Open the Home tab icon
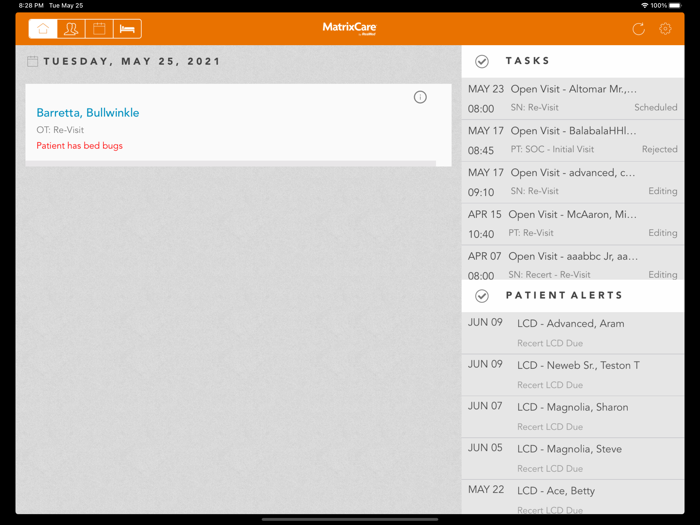This screenshot has height=525, width=700. 43,29
